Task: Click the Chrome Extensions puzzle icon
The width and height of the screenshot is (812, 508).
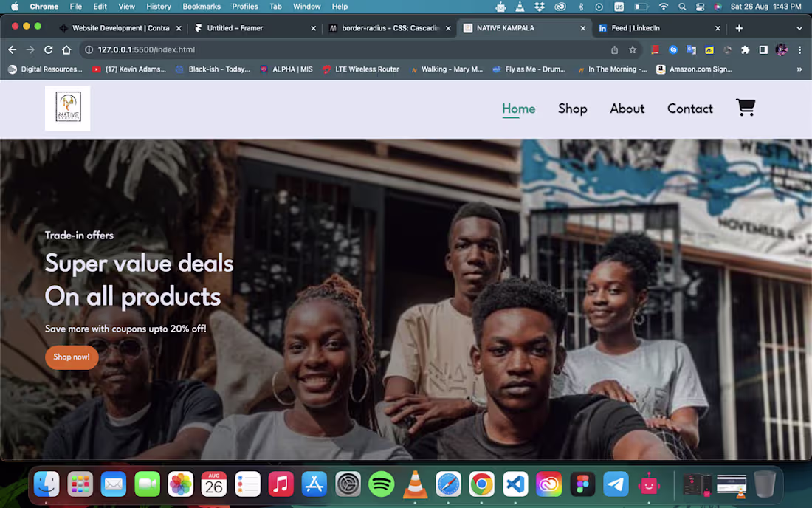Action: pyautogui.click(x=746, y=49)
